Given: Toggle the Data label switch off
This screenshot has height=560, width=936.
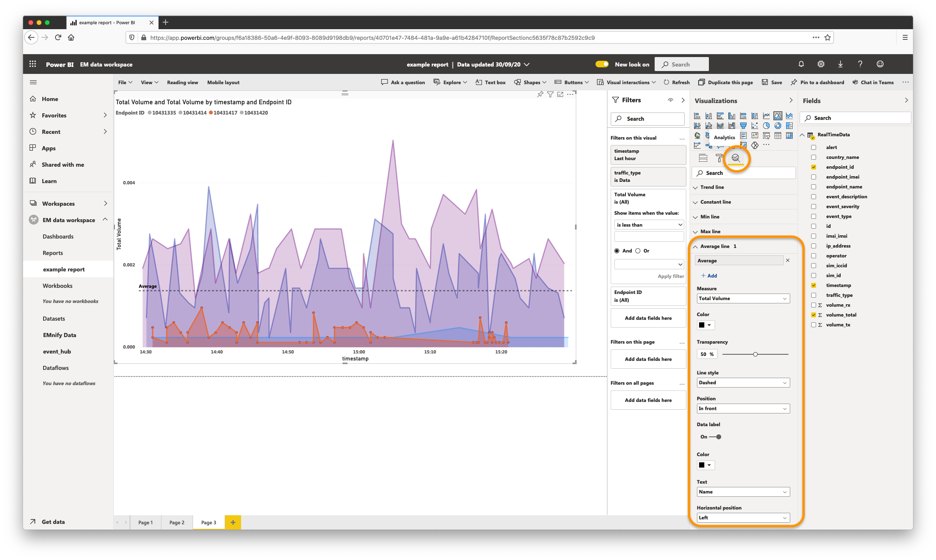Looking at the screenshot, I should coord(715,437).
